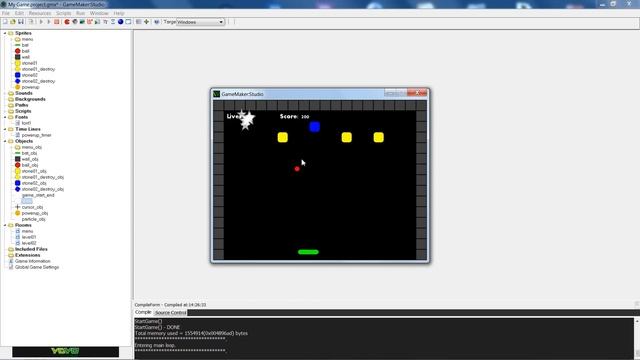Click the Create room toolbar icon

tap(128, 22)
